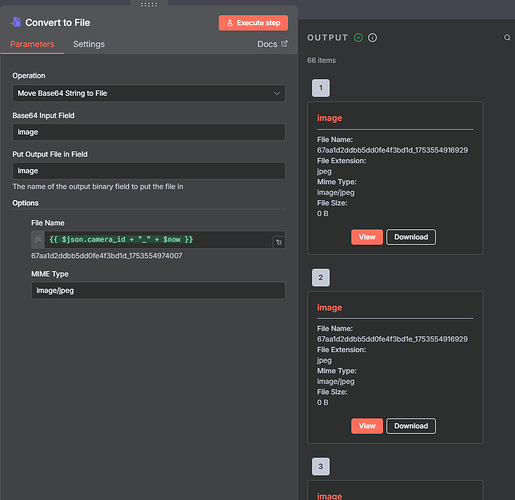Image resolution: width=515 pixels, height=500 pixels.
Task: Click the OUTPUT panel heading
Action: 327,38
